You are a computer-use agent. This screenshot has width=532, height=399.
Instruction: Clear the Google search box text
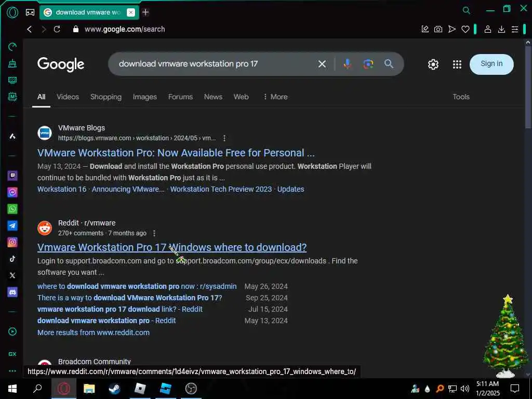pos(322,64)
